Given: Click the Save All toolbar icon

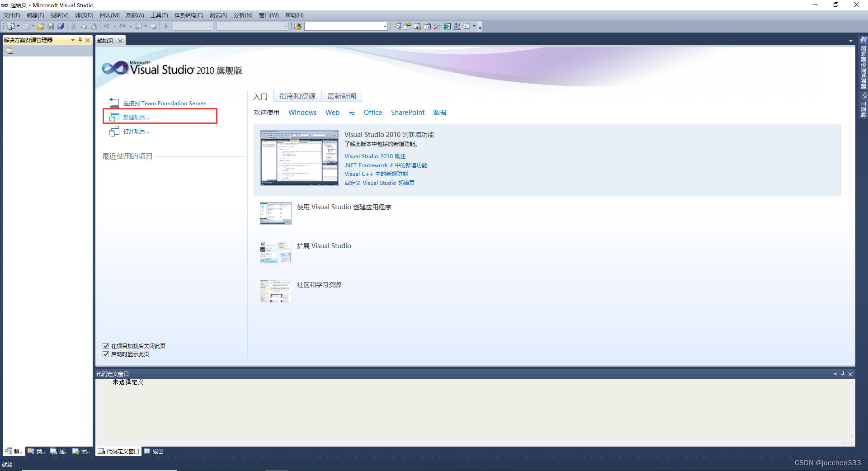Looking at the screenshot, I should pyautogui.click(x=61, y=26).
